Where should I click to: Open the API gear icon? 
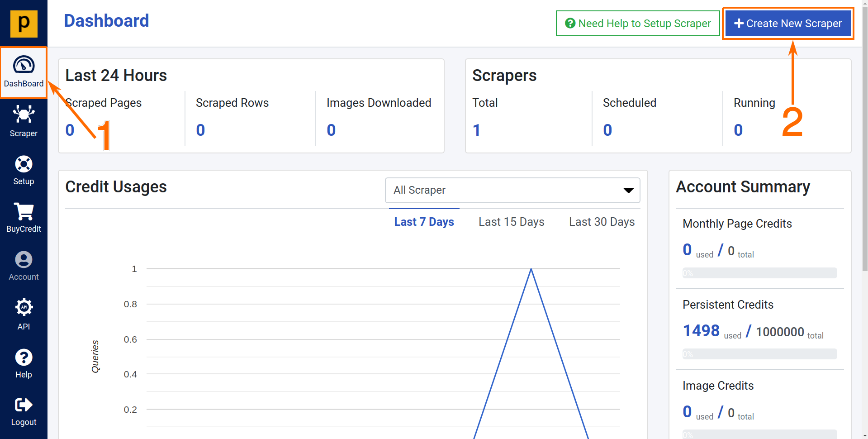click(x=24, y=307)
